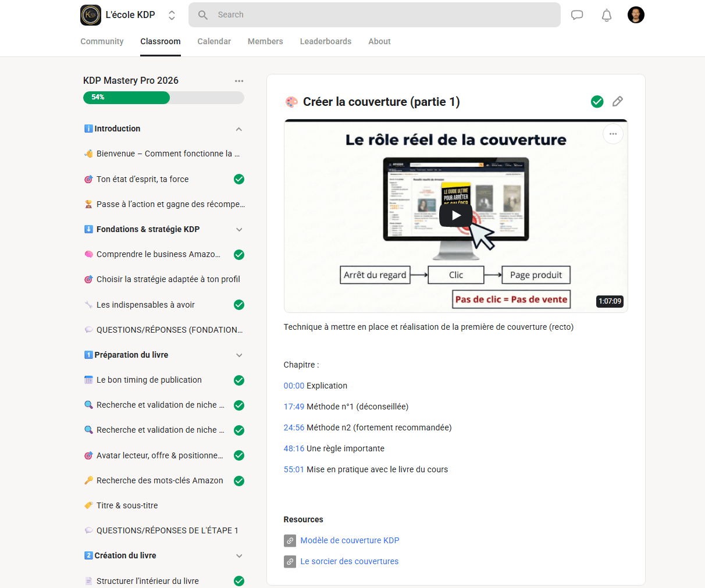Click the palette icon by lesson title
This screenshot has width=705, height=588.
(x=291, y=102)
